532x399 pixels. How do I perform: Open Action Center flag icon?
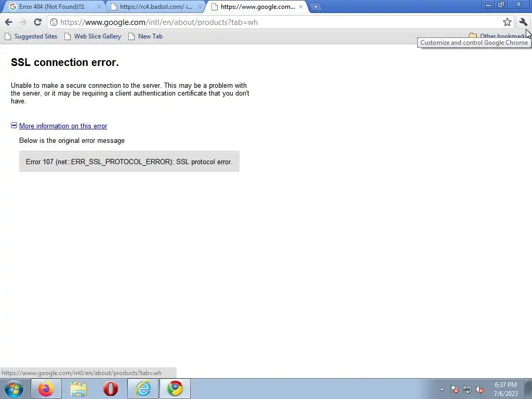[455, 389]
